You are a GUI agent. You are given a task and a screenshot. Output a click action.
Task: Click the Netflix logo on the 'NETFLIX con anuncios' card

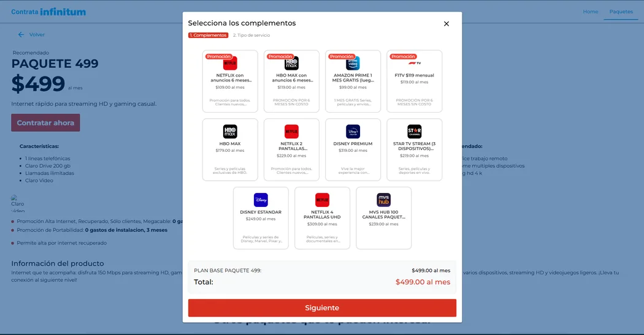[230, 64]
